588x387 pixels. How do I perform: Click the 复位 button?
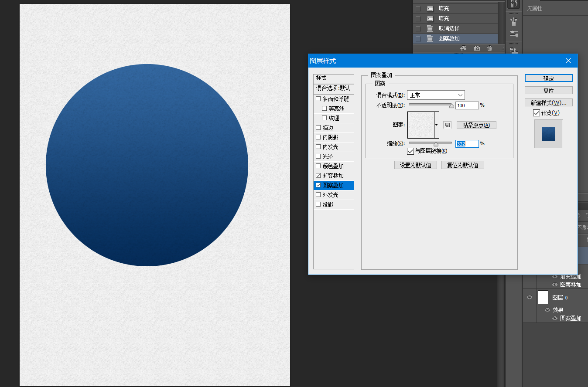coord(549,91)
